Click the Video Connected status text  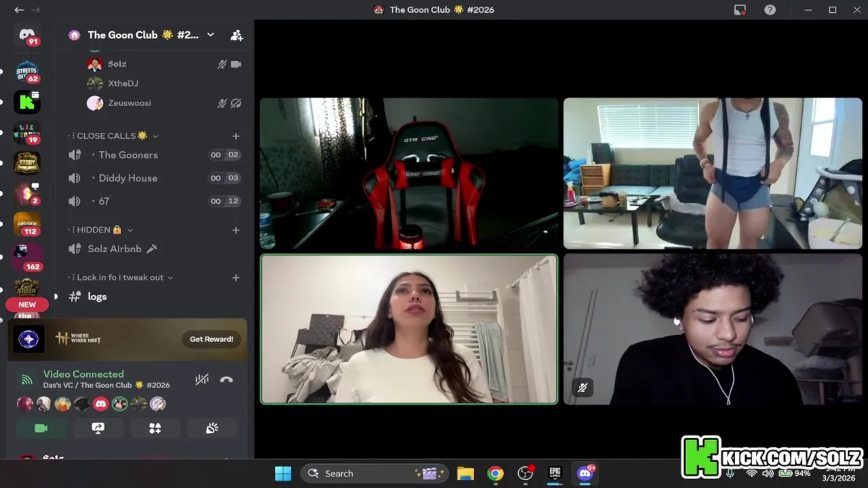point(83,373)
